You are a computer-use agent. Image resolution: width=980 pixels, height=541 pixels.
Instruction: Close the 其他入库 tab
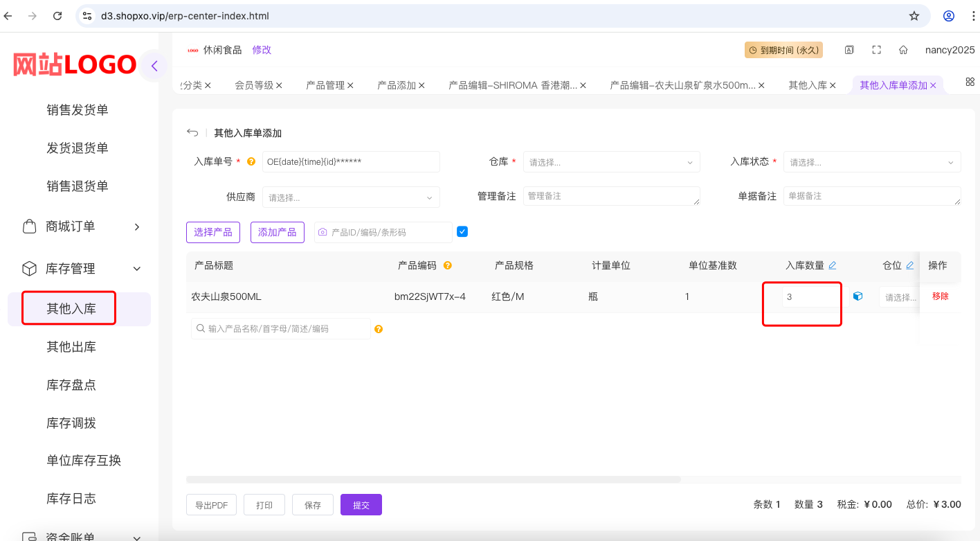[833, 85]
